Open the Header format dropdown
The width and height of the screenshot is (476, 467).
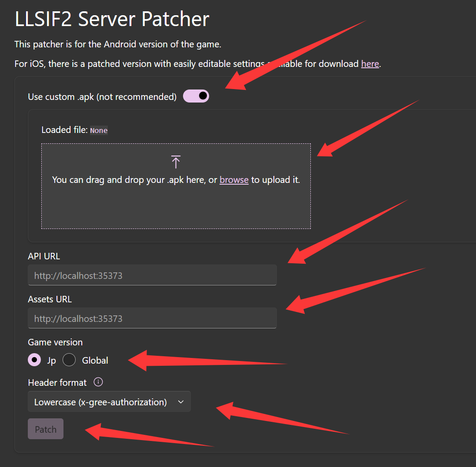pos(109,402)
